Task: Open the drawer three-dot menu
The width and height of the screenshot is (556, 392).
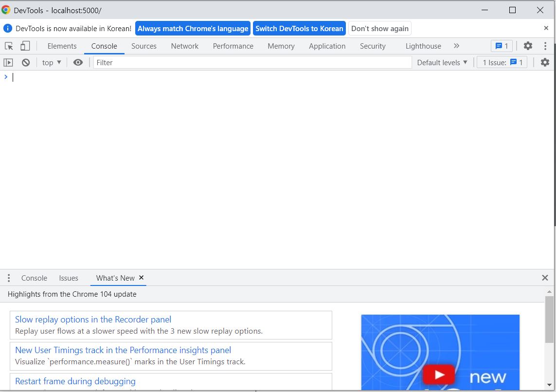Action: pyautogui.click(x=8, y=278)
